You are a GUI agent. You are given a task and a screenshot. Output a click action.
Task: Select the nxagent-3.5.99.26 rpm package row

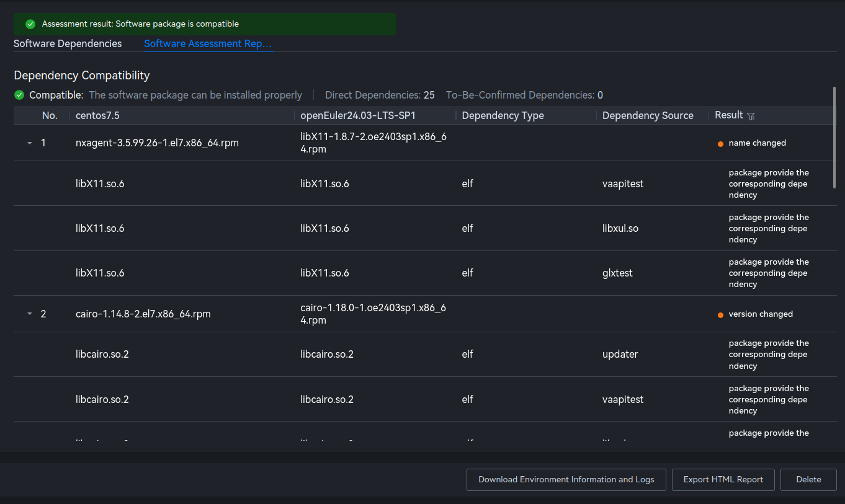pos(157,143)
